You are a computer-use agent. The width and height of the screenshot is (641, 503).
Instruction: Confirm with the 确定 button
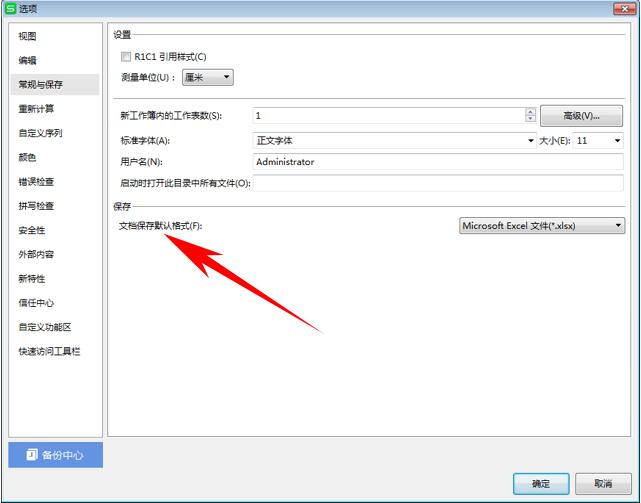tap(541, 484)
